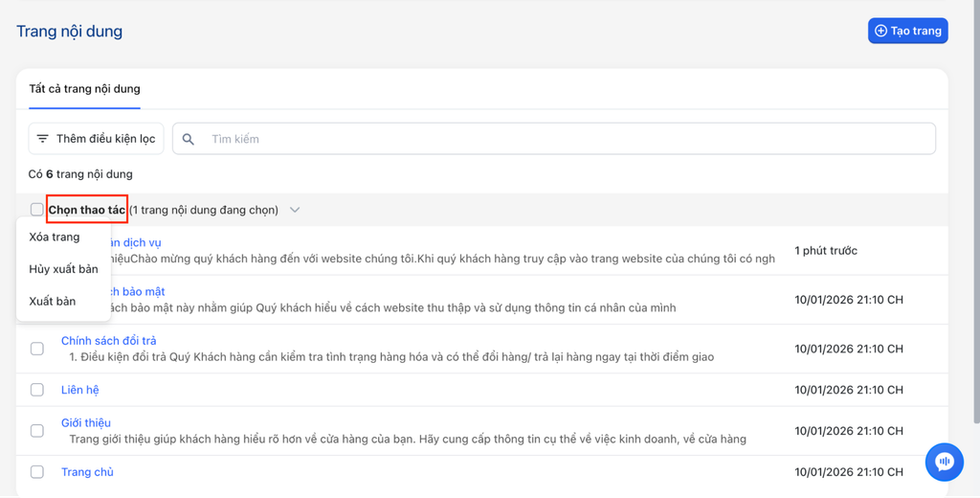Screen dimensions: 980x498
Task: Pick Xuất bản from the action menu
Action: pos(53,301)
